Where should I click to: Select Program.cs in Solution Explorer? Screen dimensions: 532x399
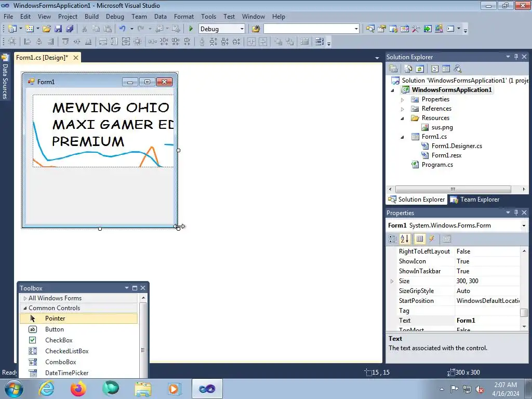click(x=437, y=165)
